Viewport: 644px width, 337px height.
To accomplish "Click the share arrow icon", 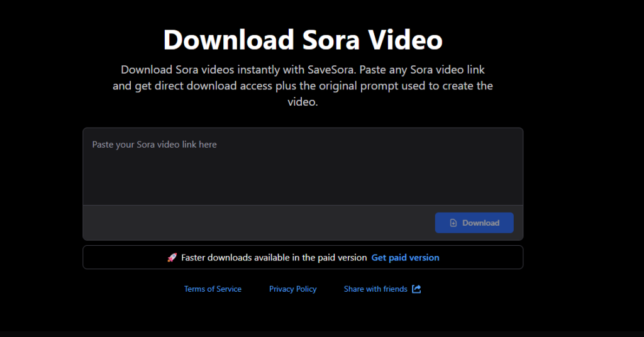I will point(416,289).
